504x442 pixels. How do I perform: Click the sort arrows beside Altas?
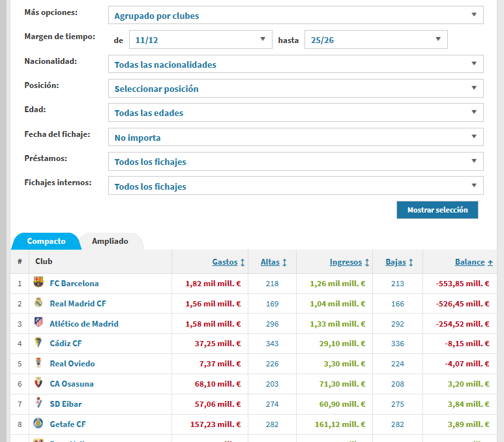(x=284, y=262)
